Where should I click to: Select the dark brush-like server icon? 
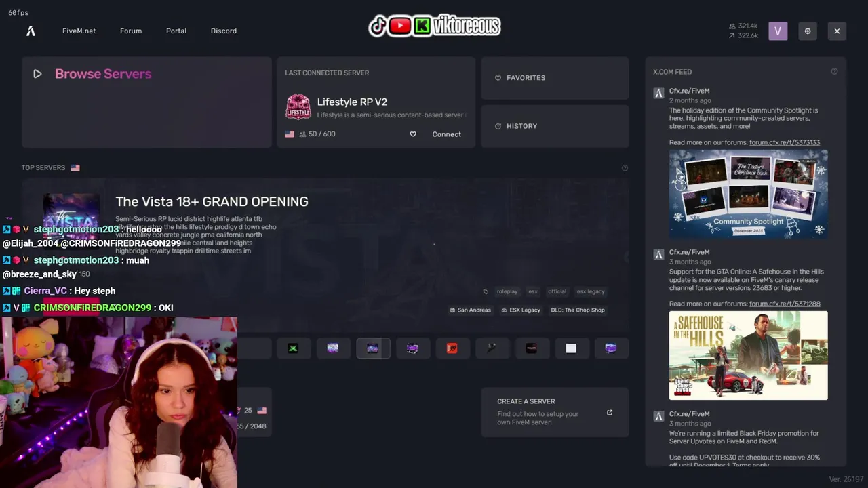492,348
